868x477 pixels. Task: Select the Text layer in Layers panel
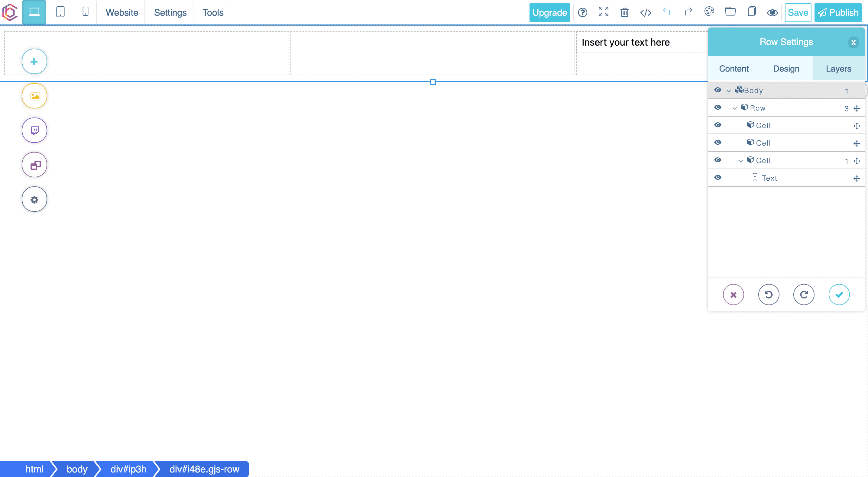tap(770, 177)
